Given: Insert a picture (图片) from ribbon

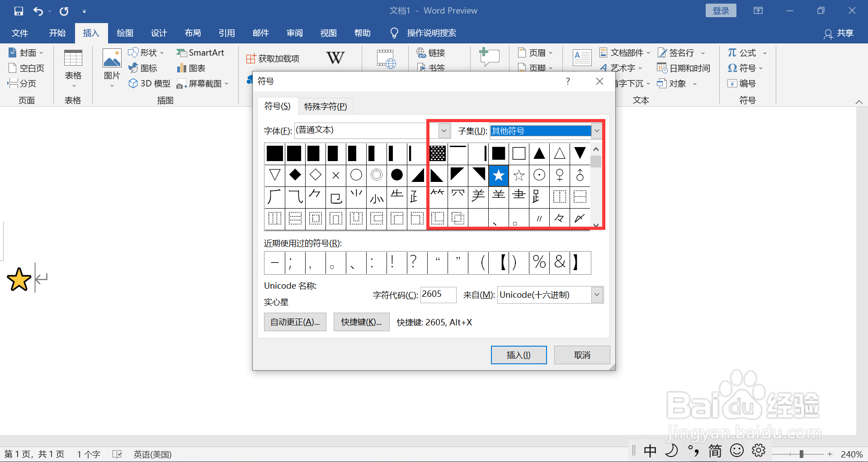Looking at the screenshot, I should (112, 69).
